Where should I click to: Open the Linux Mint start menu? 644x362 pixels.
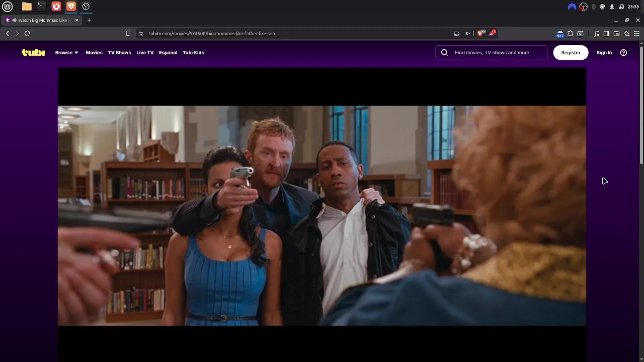[x=8, y=7]
